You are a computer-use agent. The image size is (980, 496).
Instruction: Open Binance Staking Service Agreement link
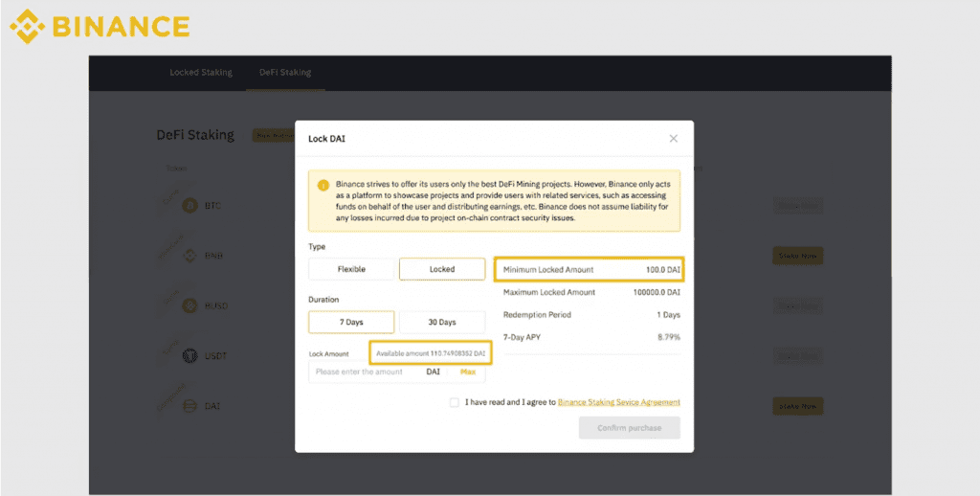pyautogui.click(x=619, y=402)
